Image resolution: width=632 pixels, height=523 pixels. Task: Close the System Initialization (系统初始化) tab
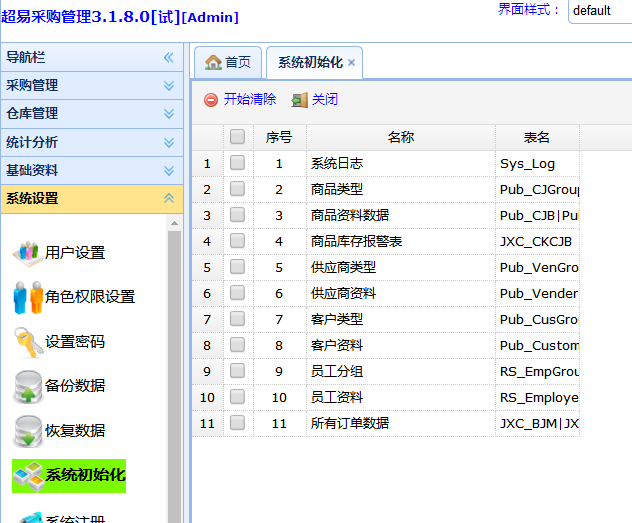pos(351,63)
